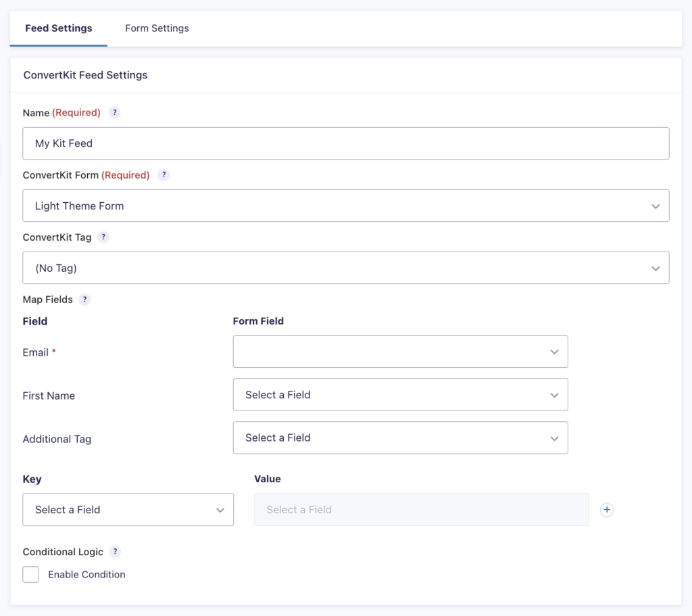Viewport: 692px width, 616px height.
Task: Expand the First Name field chevron
Action: tap(554, 394)
